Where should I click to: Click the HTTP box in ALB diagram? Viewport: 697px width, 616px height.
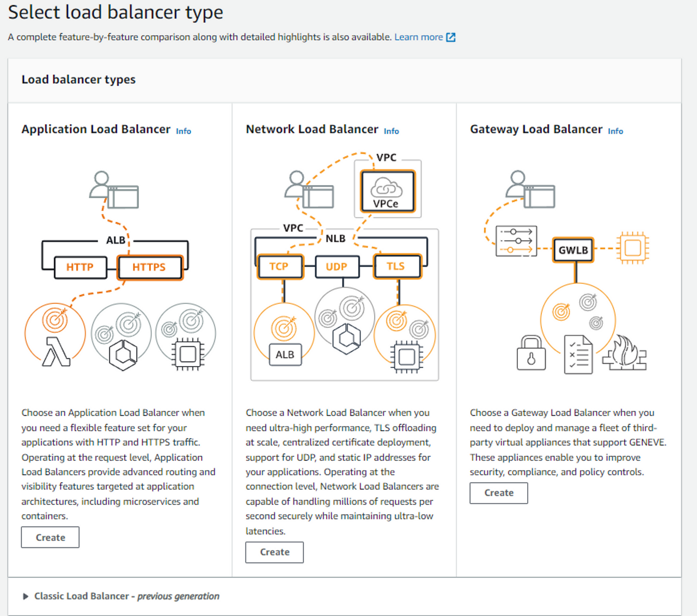(80, 267)
